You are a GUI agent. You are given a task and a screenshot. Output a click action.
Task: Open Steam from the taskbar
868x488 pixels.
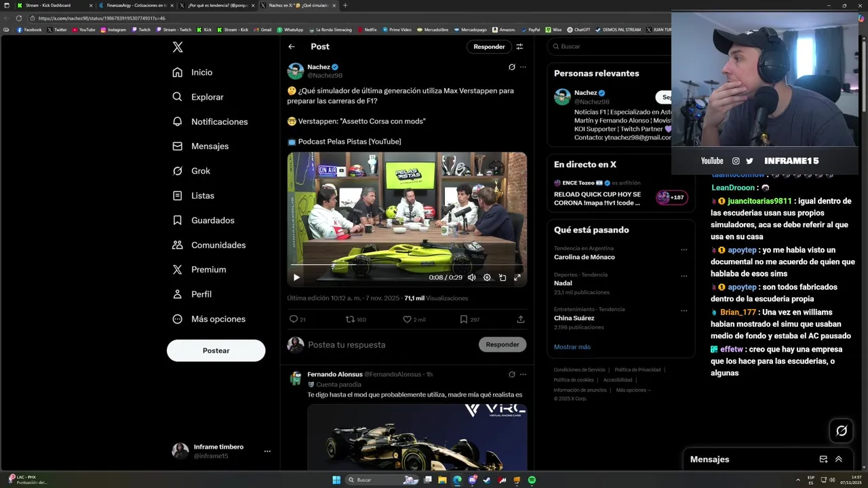(x=487, y=480)
